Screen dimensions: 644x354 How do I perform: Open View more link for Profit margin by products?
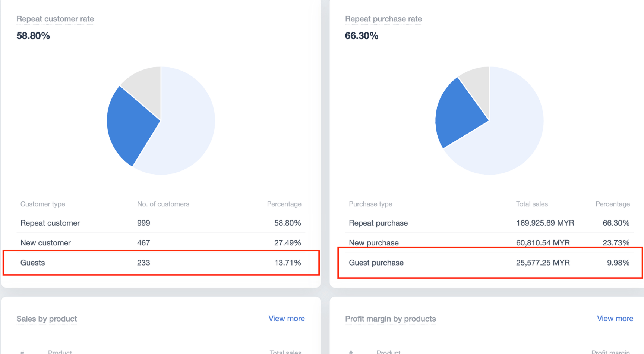pyautogui.click(x=615, y=319)
